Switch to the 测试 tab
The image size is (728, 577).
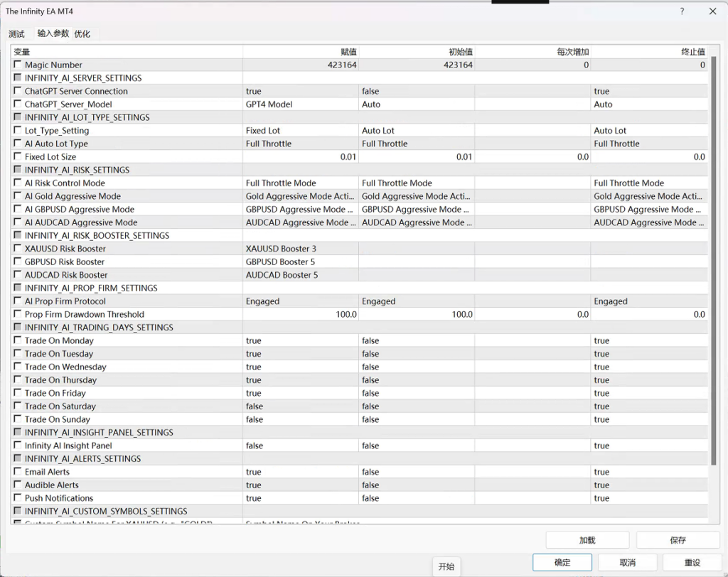(x=16, y=33)
